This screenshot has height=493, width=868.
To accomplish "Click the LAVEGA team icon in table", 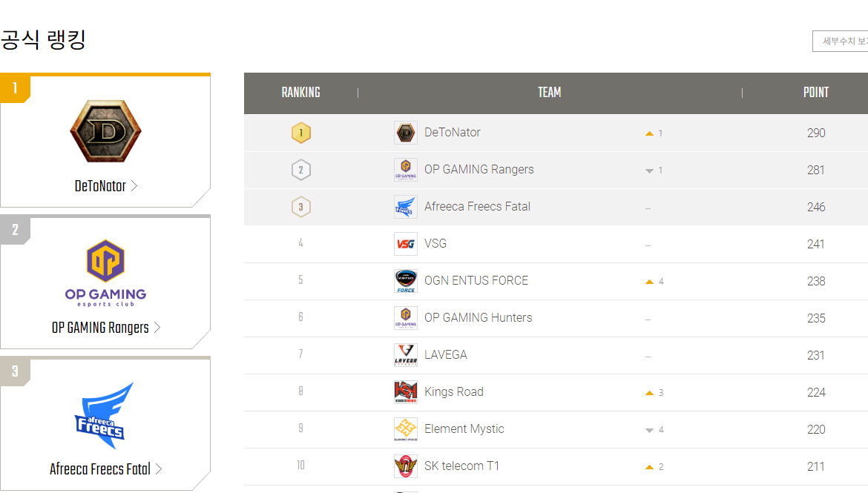I will click(x=406, y=355).
